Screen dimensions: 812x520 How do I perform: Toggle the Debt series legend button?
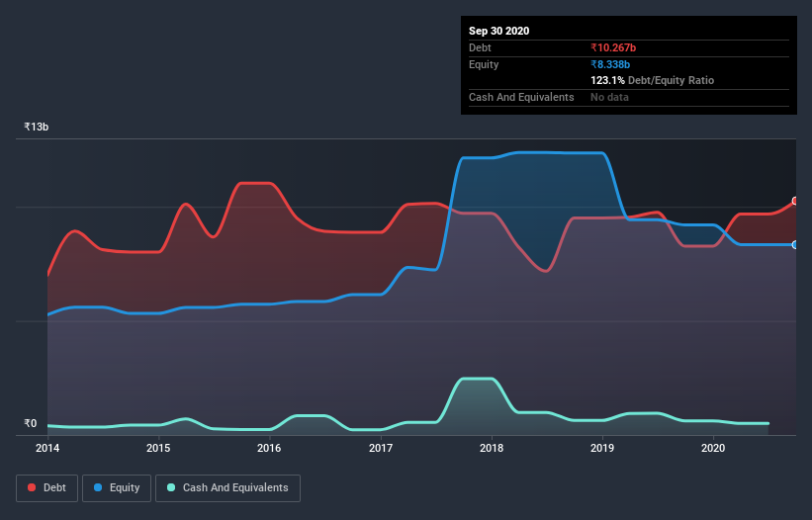coord(46,488)
